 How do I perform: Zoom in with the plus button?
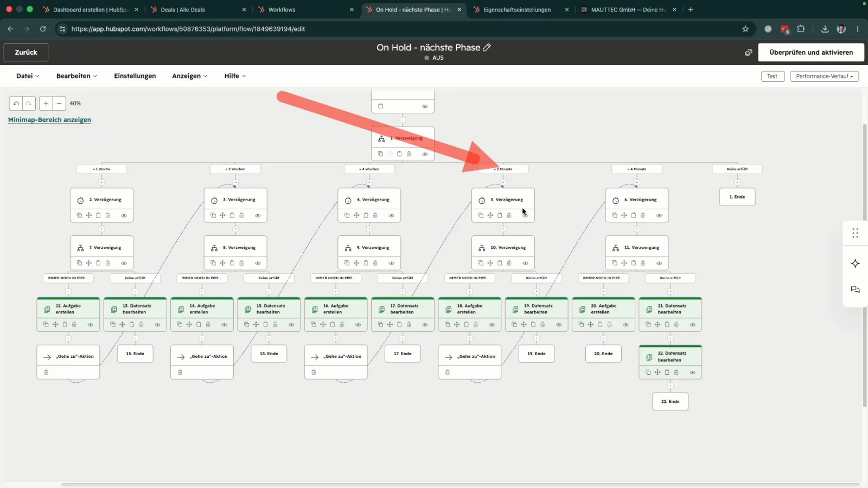click(x=46, y=103)
